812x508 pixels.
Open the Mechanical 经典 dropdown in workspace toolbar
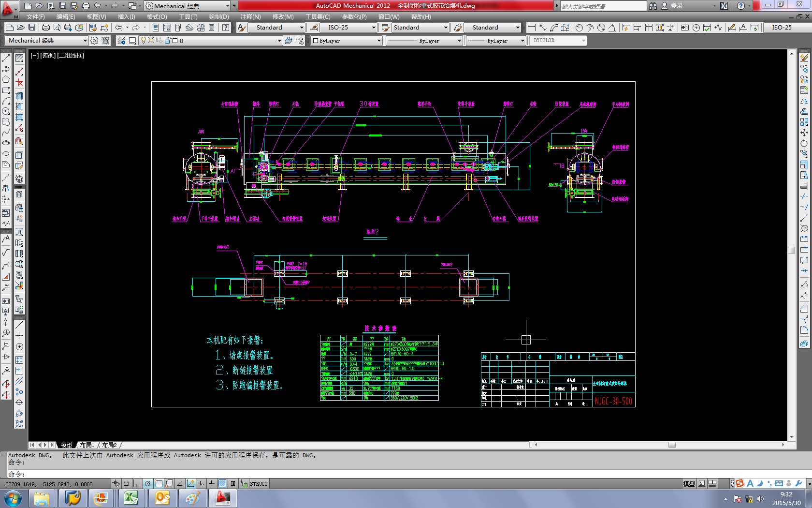point(46,41)
